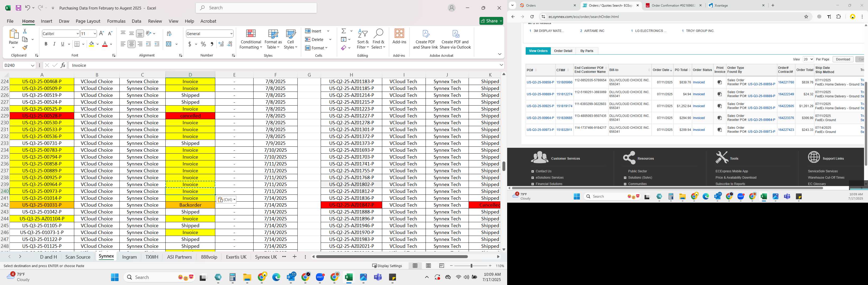This screenshot has width=868, height=285.
Task: Toggle Center alignment in the ribbon
Action: (131, 44)
